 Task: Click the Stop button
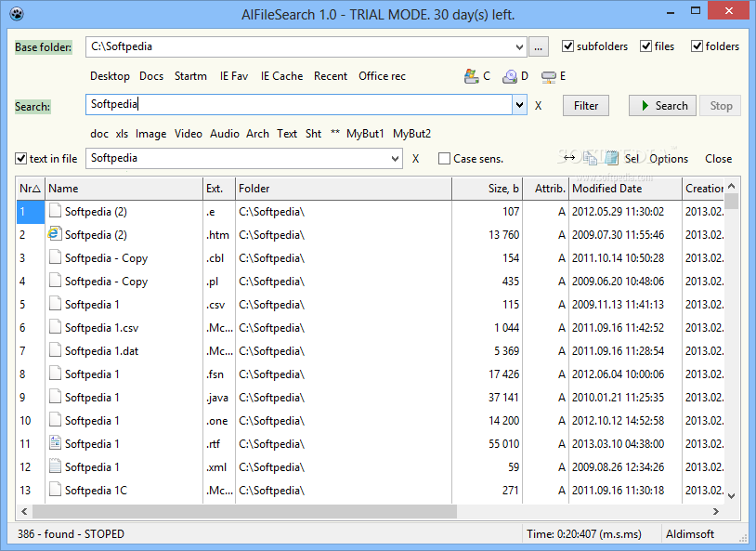(721, 106)
